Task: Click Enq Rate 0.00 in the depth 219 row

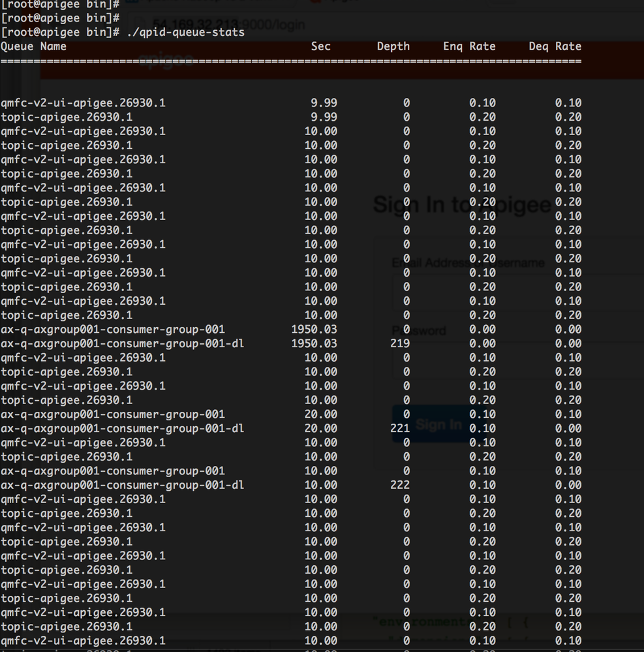Action: 482,343
